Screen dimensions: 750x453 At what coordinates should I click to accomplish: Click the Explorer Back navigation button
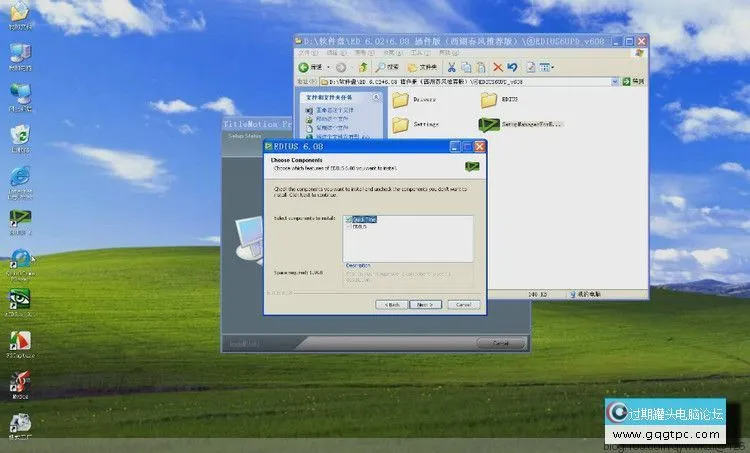tap(305, 67)
